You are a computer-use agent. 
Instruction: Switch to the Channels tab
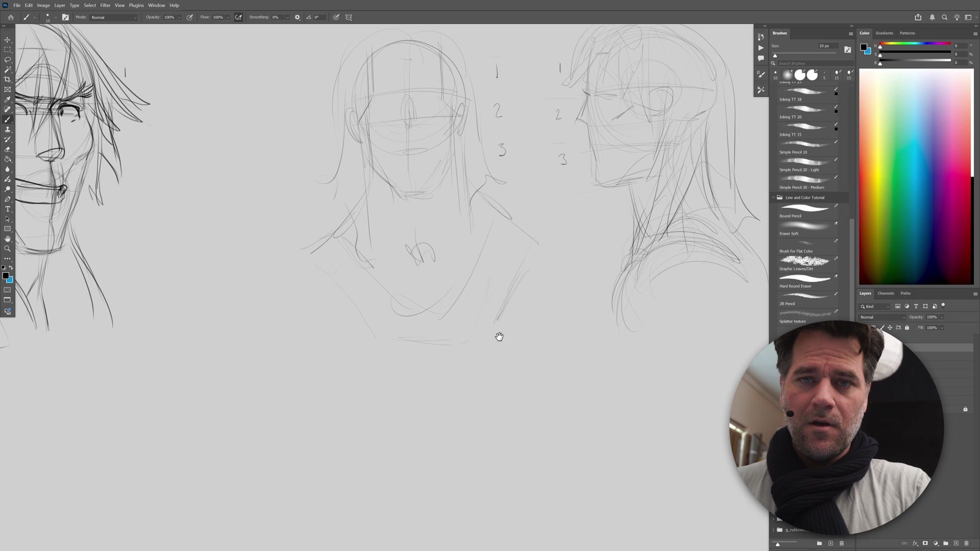pyautogui.click(x=886, y=293)
